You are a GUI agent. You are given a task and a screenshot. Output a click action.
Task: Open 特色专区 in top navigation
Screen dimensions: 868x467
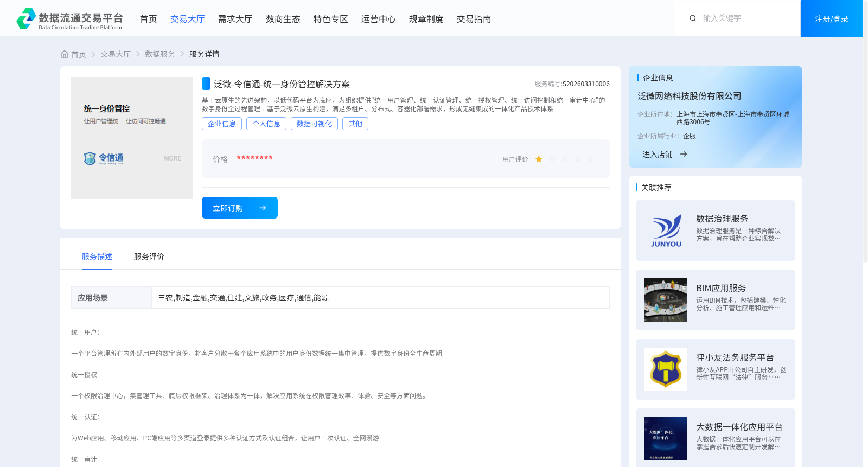pyautogui.click(x=331, y=19)
